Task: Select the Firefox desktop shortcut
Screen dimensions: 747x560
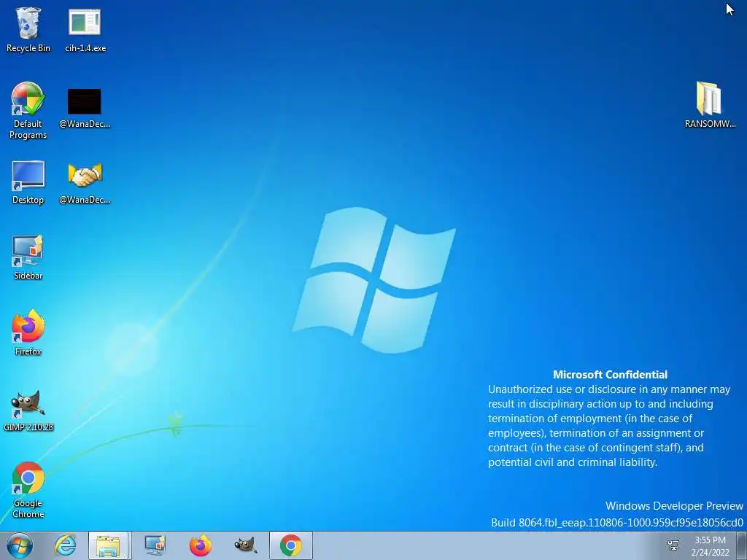Action: 28,332
